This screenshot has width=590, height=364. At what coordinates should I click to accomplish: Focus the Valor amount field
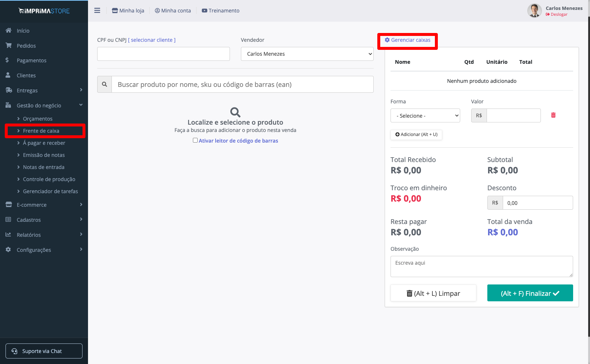pos(513,115)
